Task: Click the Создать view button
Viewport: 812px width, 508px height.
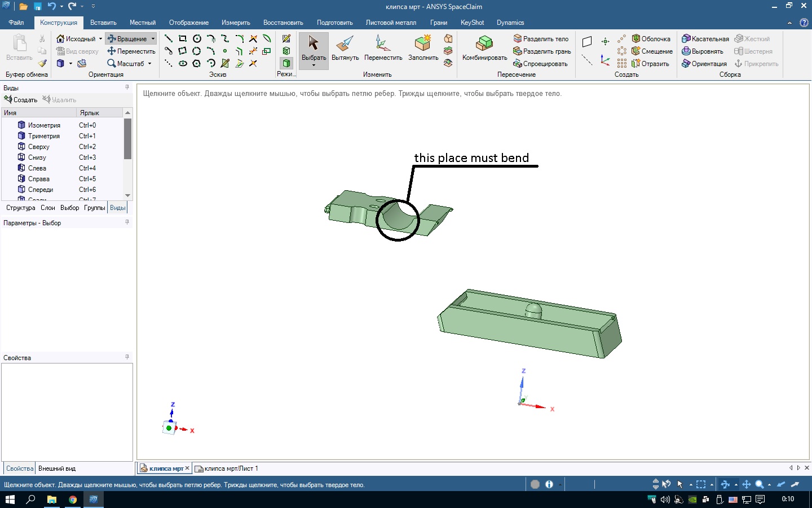Action: click(x=21, y=100)
